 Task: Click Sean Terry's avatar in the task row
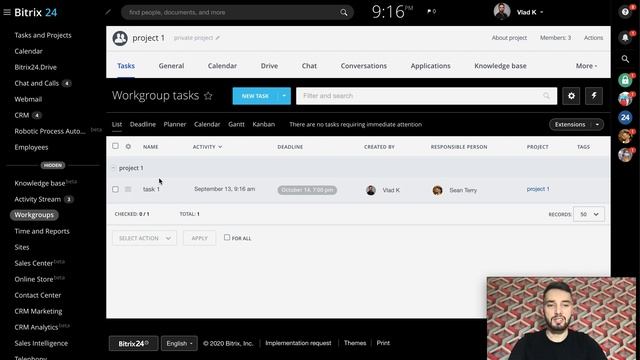click(x=438, y=190)
